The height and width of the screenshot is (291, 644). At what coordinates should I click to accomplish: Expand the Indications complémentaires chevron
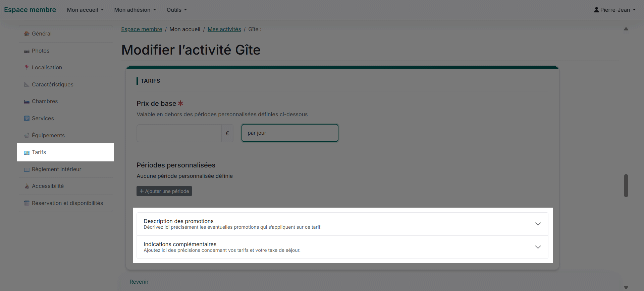coord(538,247)
